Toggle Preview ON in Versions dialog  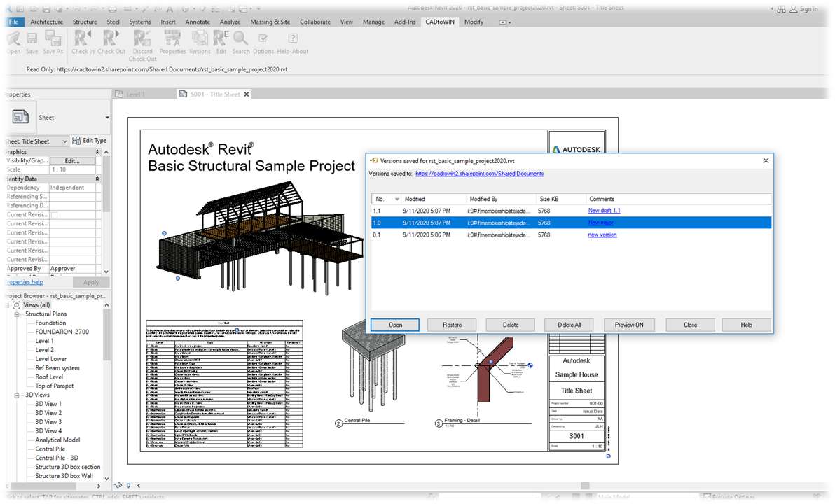tap(628, 325)
